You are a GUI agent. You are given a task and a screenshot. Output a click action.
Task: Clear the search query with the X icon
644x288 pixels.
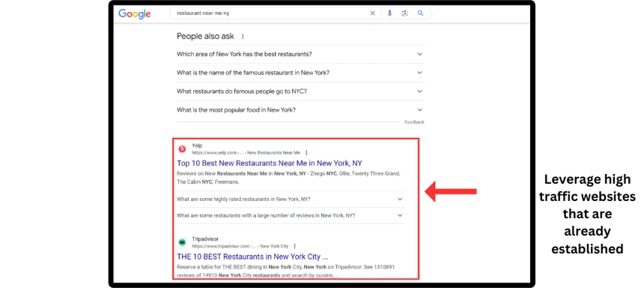click(372, 13)
